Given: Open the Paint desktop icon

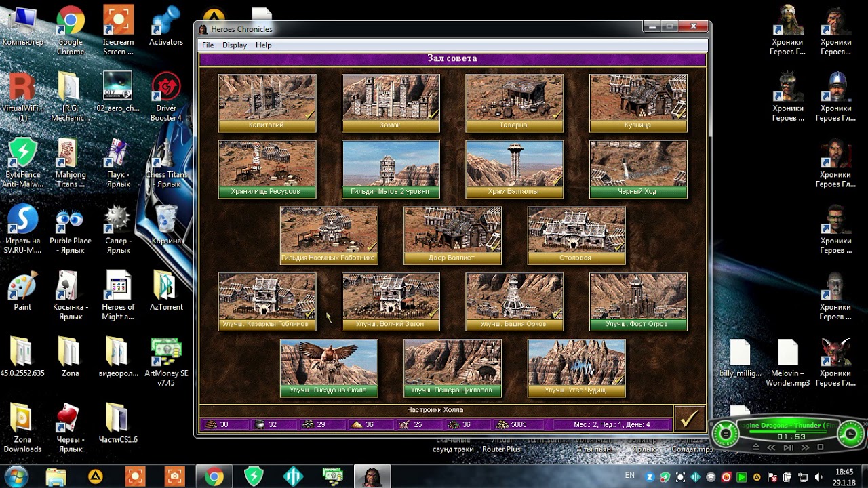Looking at the screenshot, I should pyautogui.click(x=22, y=291).
